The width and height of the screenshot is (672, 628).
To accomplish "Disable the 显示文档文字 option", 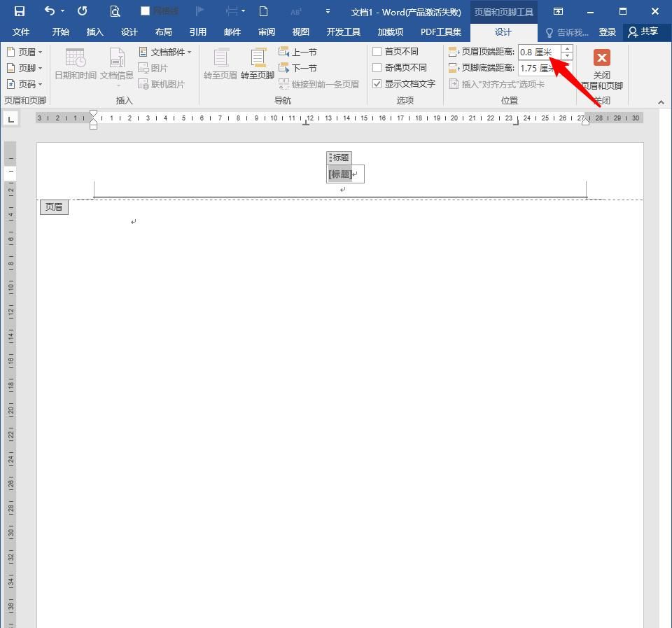I will 377,83.
